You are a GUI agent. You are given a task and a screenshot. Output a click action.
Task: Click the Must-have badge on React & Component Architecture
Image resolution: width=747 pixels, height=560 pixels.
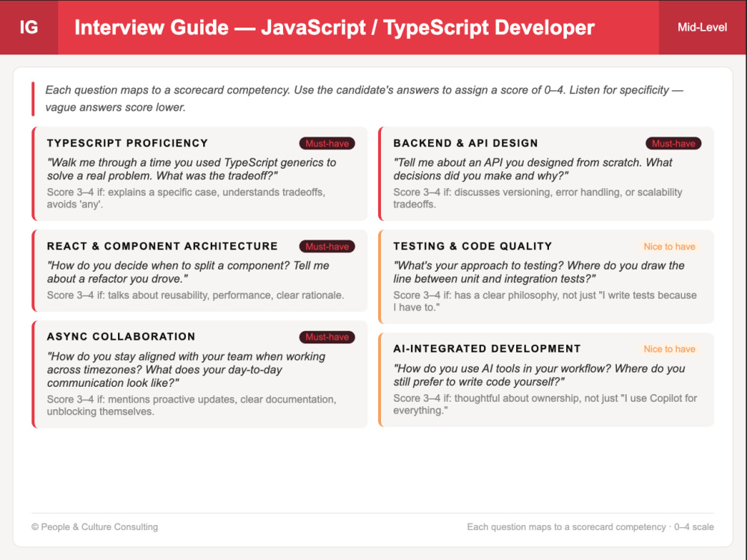[327, 246]
